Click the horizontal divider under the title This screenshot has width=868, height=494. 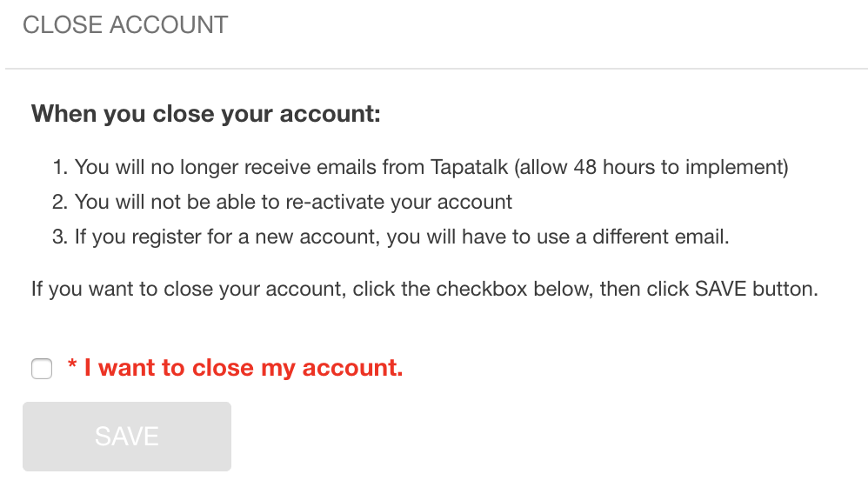(x=435, y=69)
